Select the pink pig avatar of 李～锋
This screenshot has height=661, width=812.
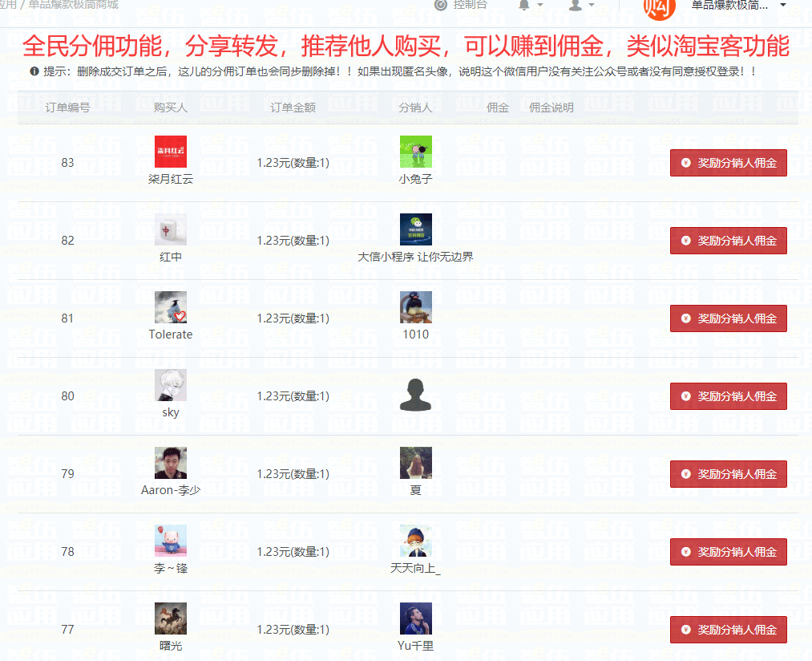click(x=171, y=540)
